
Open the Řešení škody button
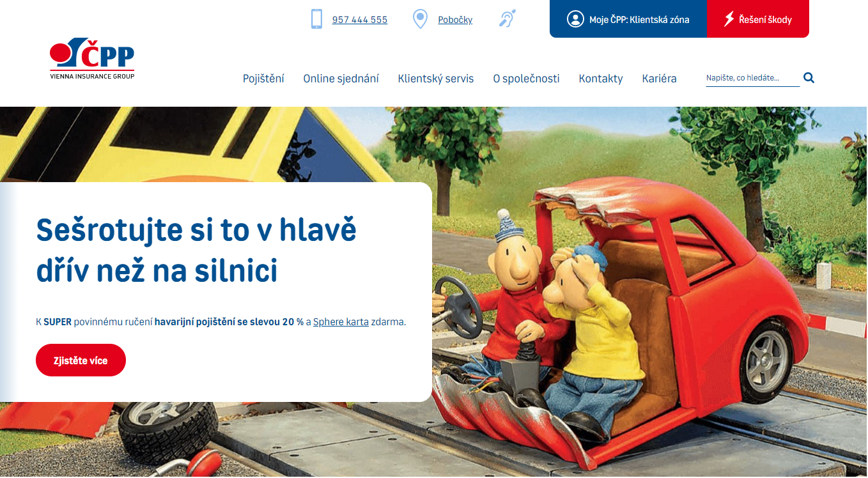[x=758, y=19]
